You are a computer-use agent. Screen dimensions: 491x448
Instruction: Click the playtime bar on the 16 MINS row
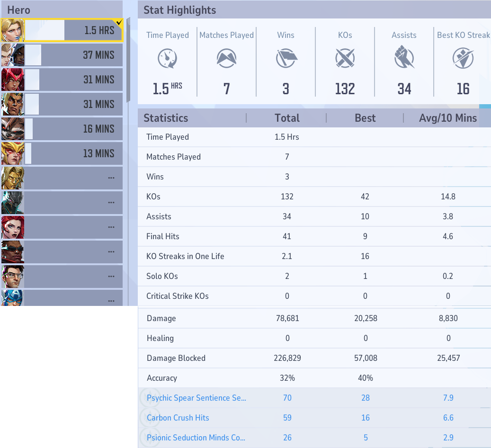(29, 129)
